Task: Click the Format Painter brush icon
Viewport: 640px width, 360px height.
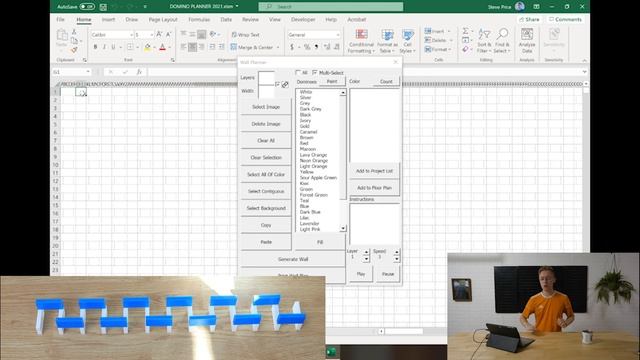Action: pos(74,50)
